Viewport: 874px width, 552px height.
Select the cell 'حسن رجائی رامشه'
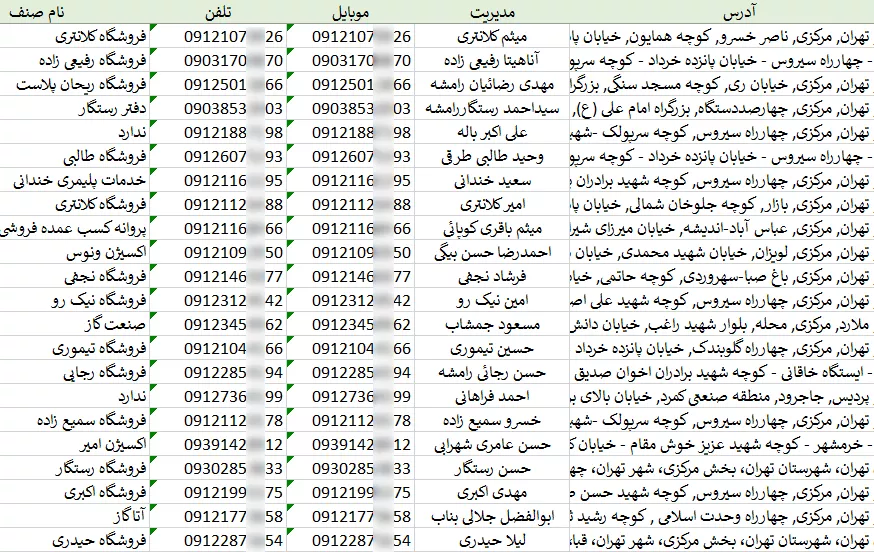(492, 372)
